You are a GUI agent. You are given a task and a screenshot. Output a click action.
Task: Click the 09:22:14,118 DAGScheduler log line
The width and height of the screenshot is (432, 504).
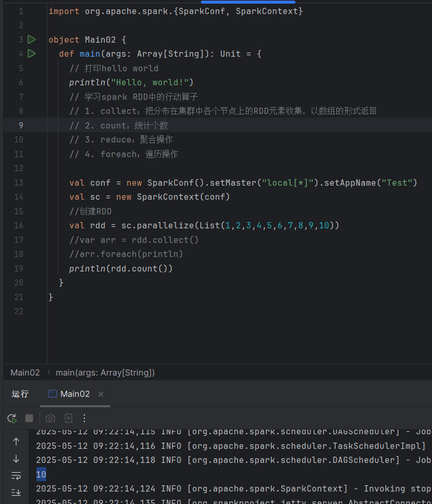pos(233,460)
